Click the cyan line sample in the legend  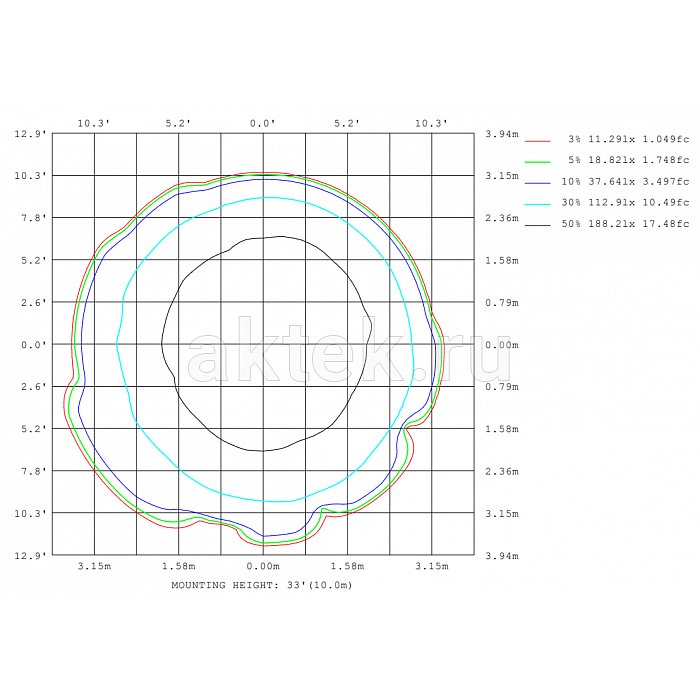click(538, 204)
